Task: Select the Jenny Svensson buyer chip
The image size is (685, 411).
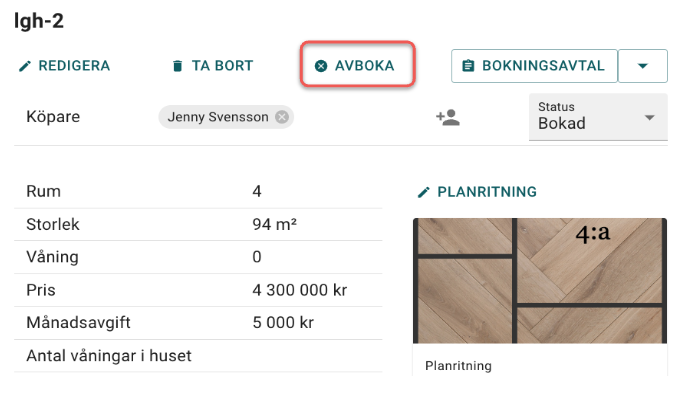Action: pyautogui.click(x=218, y=117)
